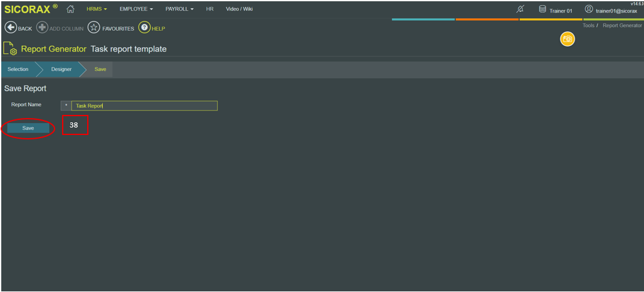Go to the home icon
This screenshot has width=644, height=292.
click(x=70, y=9)
